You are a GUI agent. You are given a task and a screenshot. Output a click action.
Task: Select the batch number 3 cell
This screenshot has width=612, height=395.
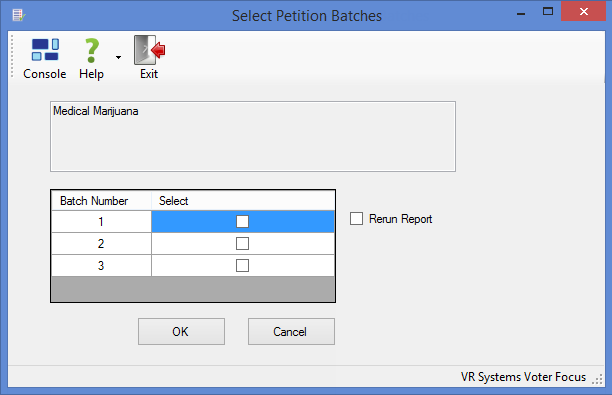point(101,265)
